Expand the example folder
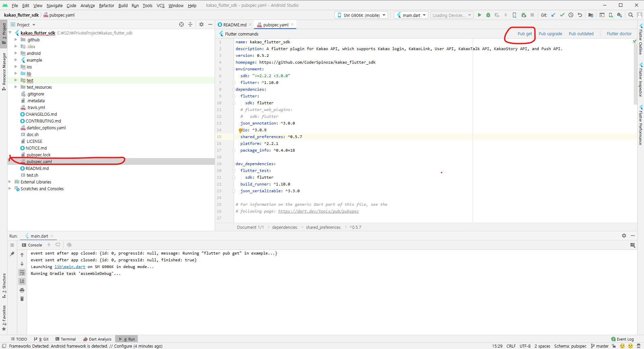The image size is (644, 349). click(x=16, y=60)
